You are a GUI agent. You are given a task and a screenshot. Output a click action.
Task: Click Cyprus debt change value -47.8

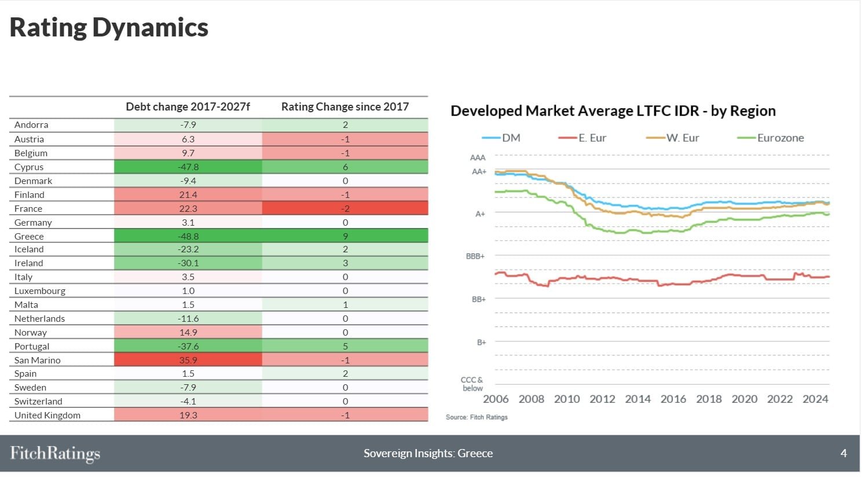188,167
